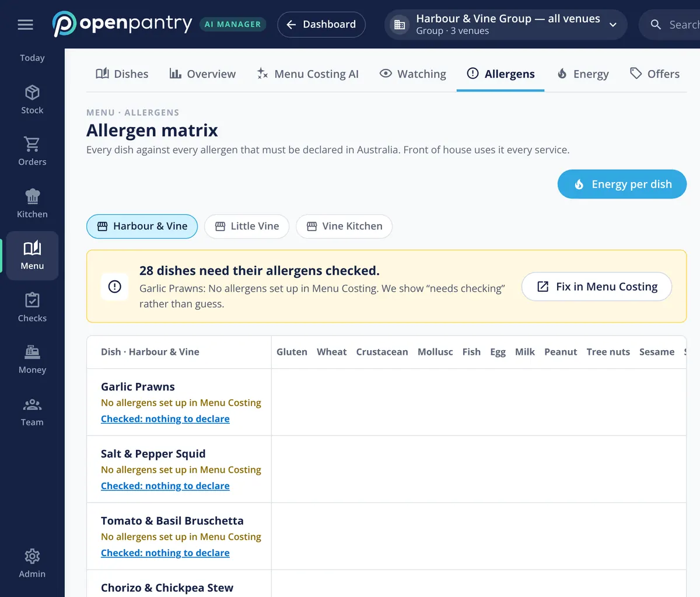Click the OpenPantry logo
Image resolution: width=700 pixels, height=597 pixels.
[122, 24]
